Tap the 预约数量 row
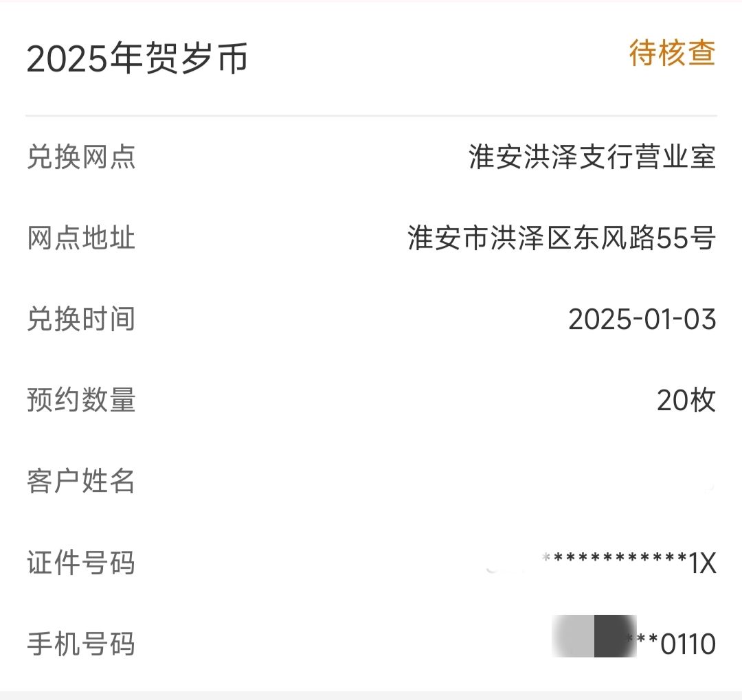Viewport: 742px width, 700px height. (371, 400)
